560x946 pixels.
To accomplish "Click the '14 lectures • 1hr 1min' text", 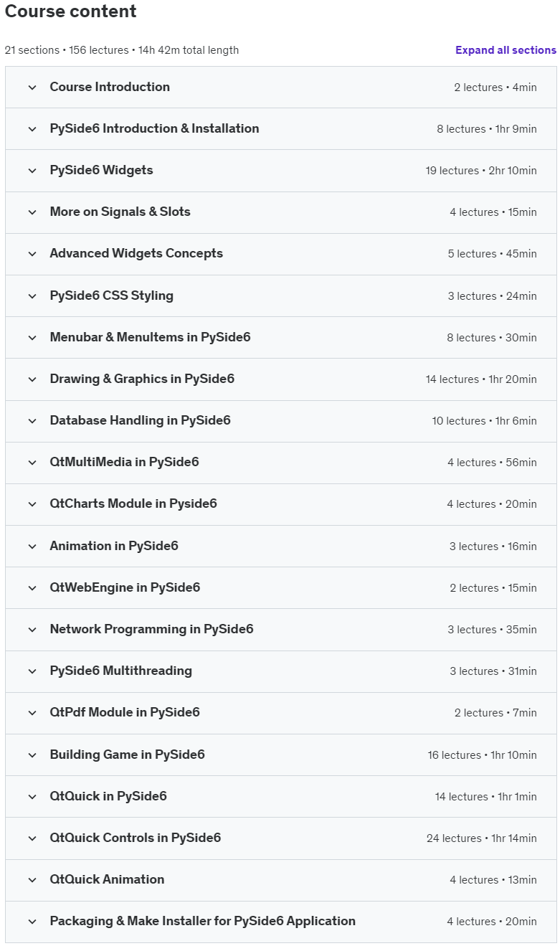I will pos(485,797).
